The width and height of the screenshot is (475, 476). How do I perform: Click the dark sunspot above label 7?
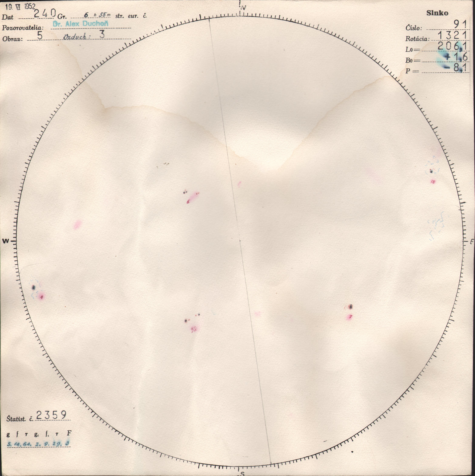[351, 307]
